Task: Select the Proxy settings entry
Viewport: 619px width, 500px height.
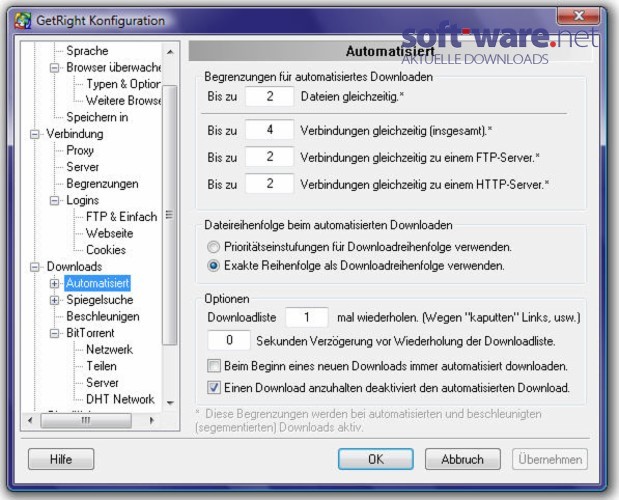Action: pos(80,150)
